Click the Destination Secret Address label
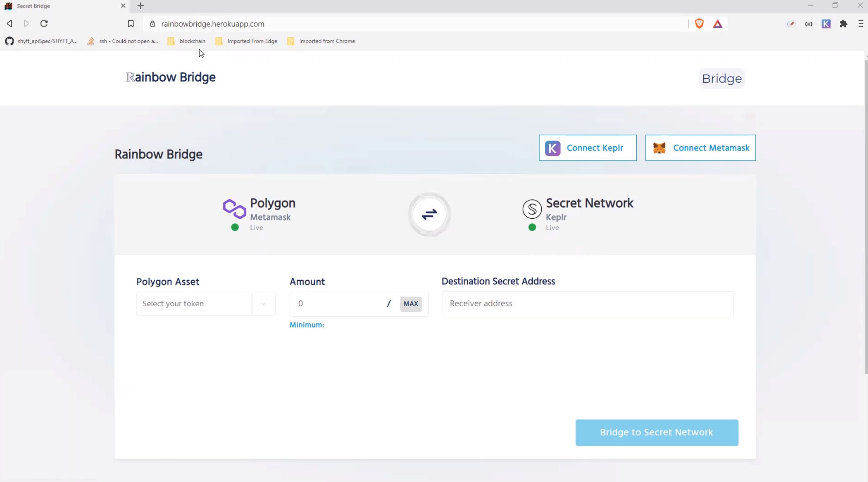868x482 pixels. (498, 281)
